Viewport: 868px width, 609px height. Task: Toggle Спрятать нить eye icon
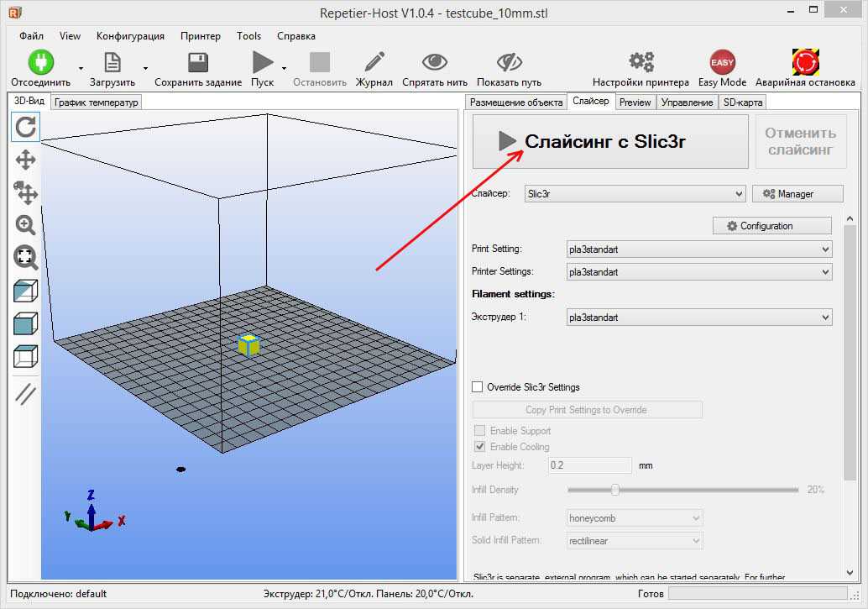click(x=435, y=62)
